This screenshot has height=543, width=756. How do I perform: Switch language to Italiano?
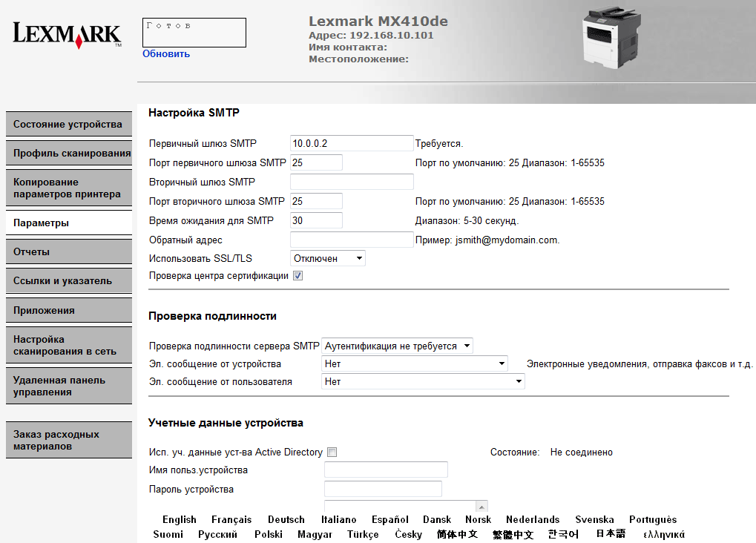click(x=338, y=519)
